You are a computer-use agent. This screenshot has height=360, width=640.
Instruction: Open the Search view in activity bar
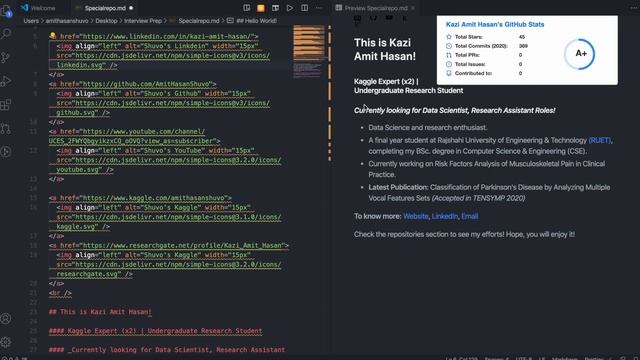pyautogui.click(x=6, y=33)
